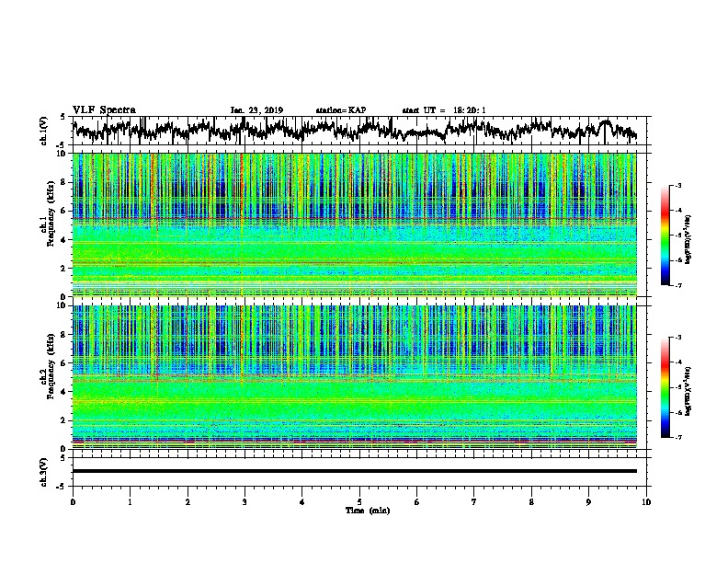Select the date text "Jan. 23, 2019"

coord(256,110)
